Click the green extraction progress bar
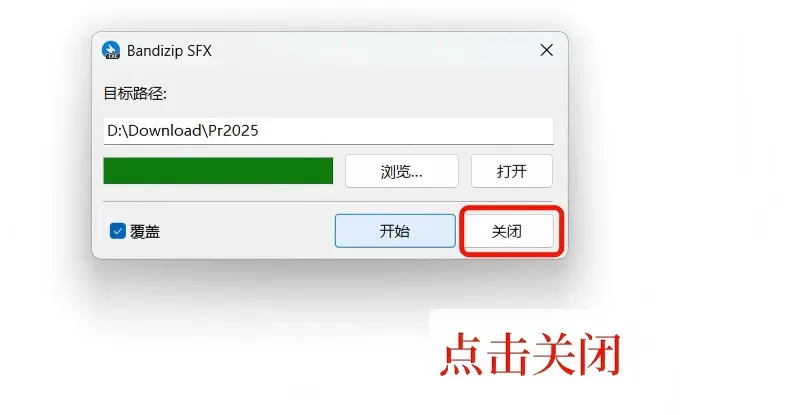Image resolution: width=800 pixels, height=415 pixels. pyautogui.click(x=218, y=170)
